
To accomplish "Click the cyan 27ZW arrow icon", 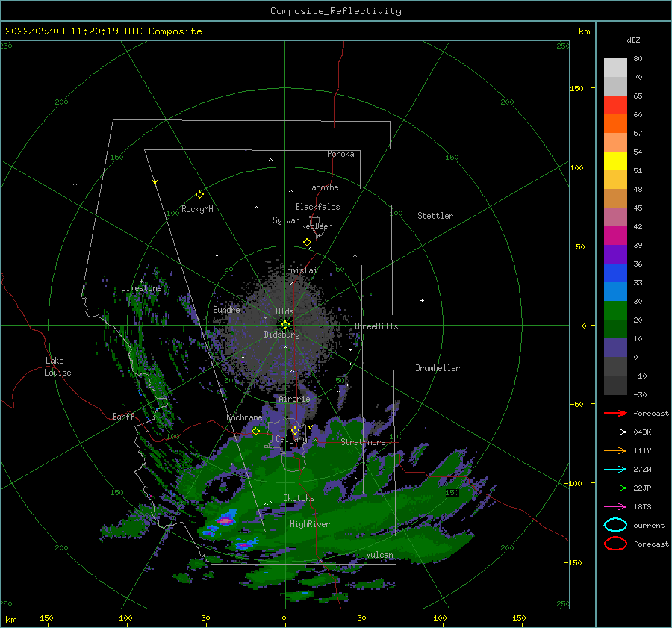I will click(x=615, y=470).
